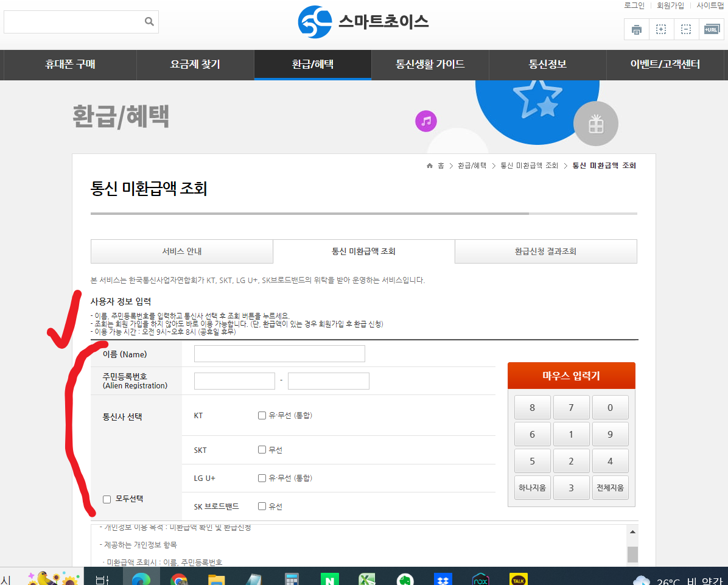
Task: Click the 로그인 link
Action: tap(634, 5)
